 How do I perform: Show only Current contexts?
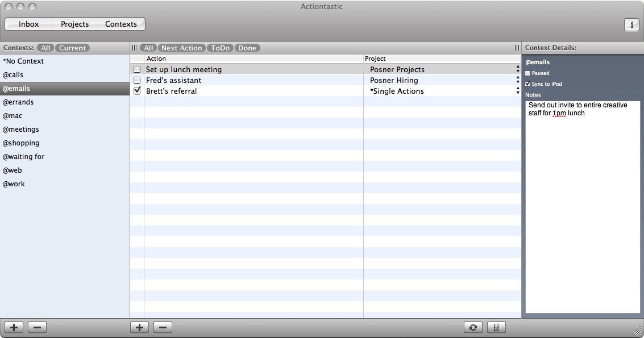click(73, 48)
